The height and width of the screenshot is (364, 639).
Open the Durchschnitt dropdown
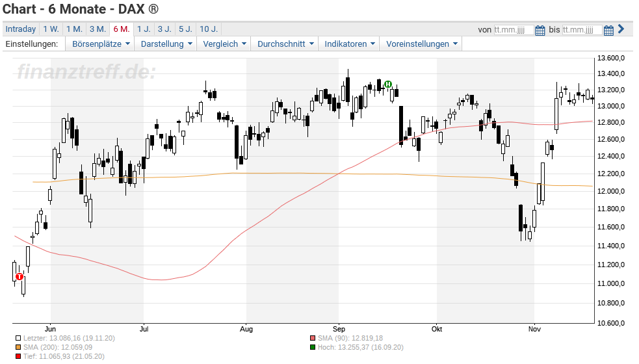[x=285, y=44]
